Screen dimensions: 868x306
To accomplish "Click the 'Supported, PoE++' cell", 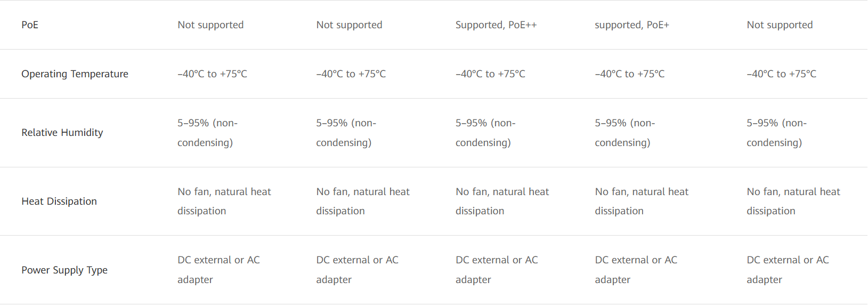I will point(496,25).
